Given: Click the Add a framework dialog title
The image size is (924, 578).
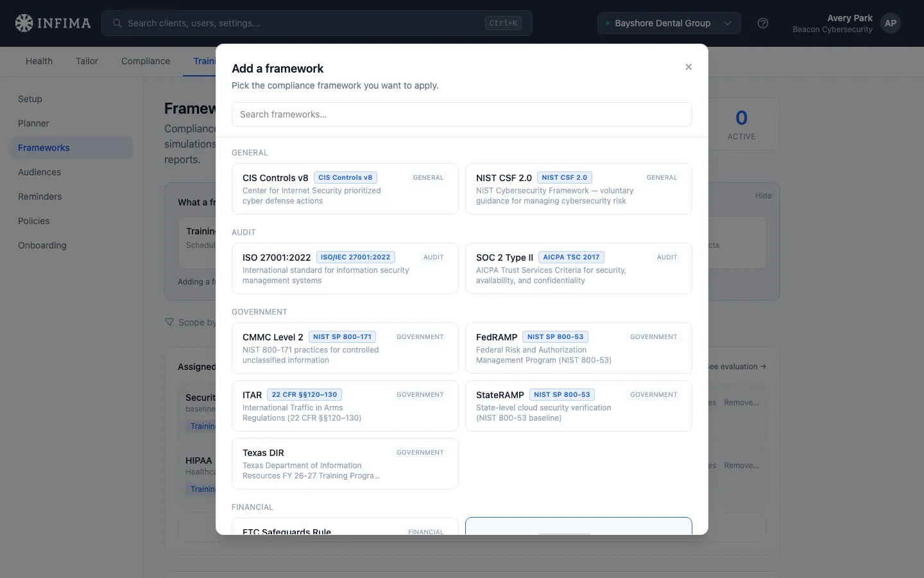Looking at the screenshot, I should pos(278,69).
